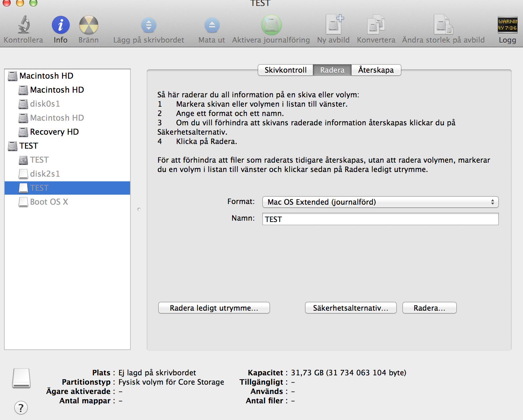Switch to the Återskapa tab

376,70
